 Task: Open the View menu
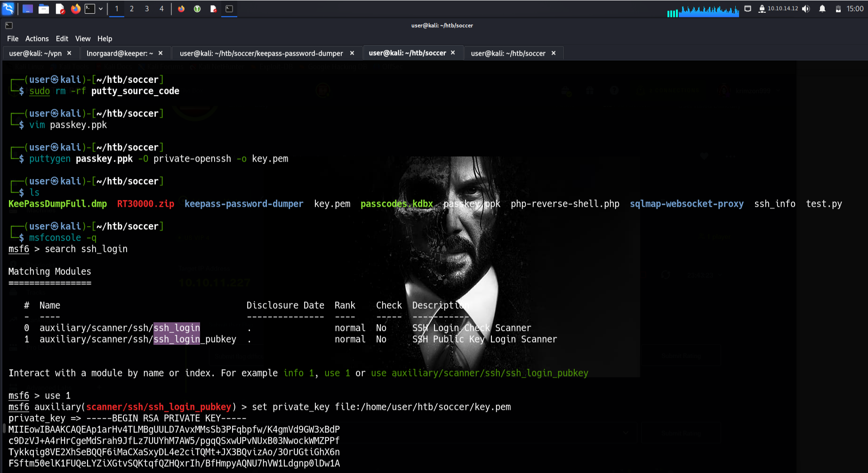(x=83, y=39)
